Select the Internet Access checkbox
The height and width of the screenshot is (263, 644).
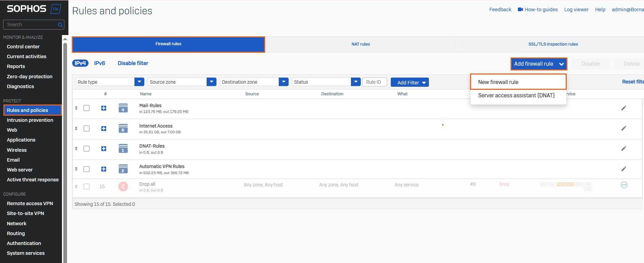click(86, 129)
